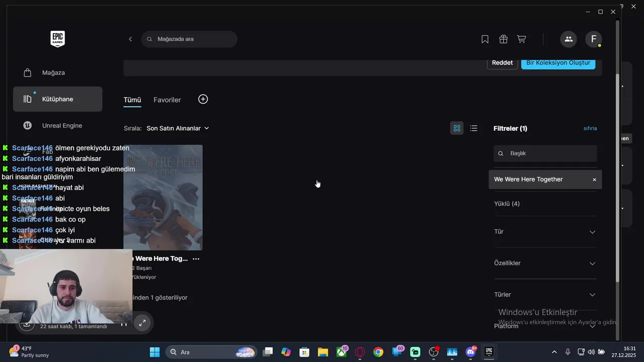Expand the downloads panel with the arrows icon

coord(142,323)
